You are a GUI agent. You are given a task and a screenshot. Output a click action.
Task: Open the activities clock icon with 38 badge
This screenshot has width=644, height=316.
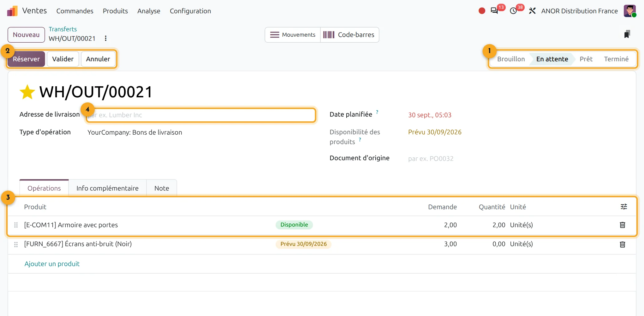(514, 11)
